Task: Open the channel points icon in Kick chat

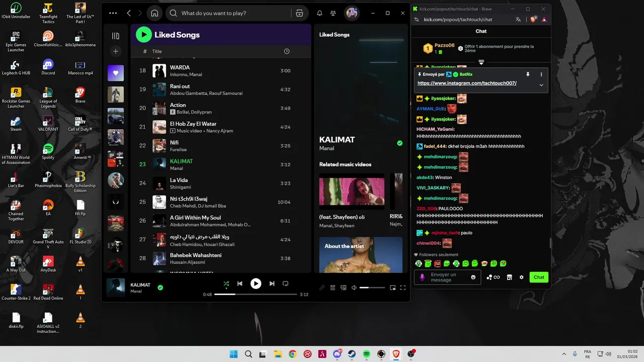Action: [x=493, y=277]
